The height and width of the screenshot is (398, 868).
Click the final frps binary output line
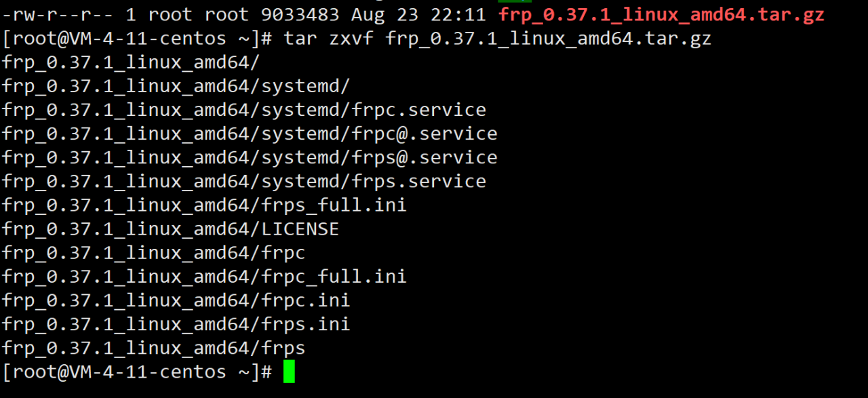(x=153, y=349)
